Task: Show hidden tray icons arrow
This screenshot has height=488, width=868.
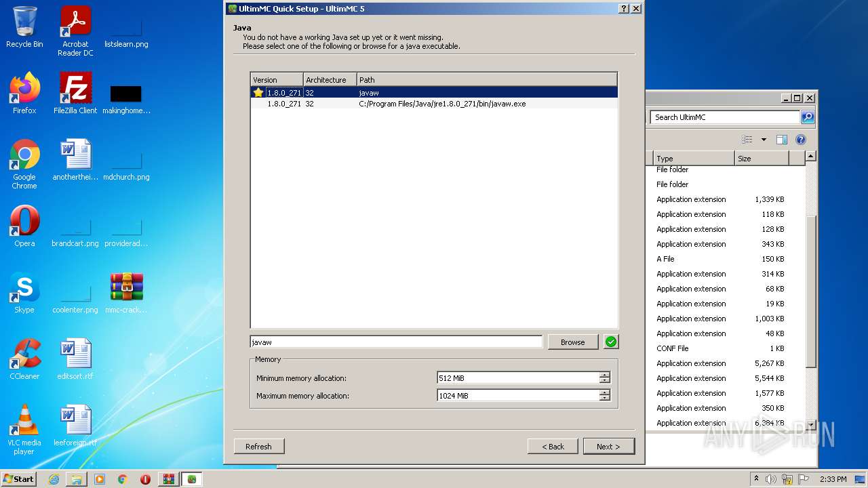Action: 756,479
